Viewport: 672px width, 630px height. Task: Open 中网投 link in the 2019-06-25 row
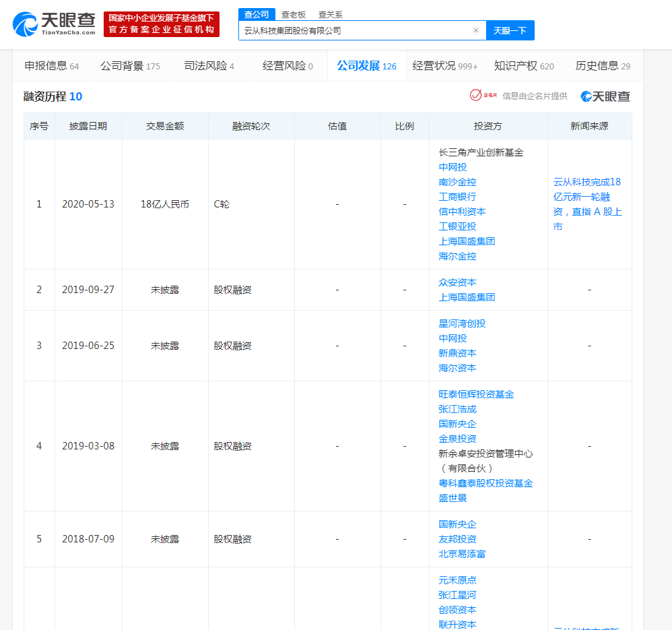pos(452,338)
